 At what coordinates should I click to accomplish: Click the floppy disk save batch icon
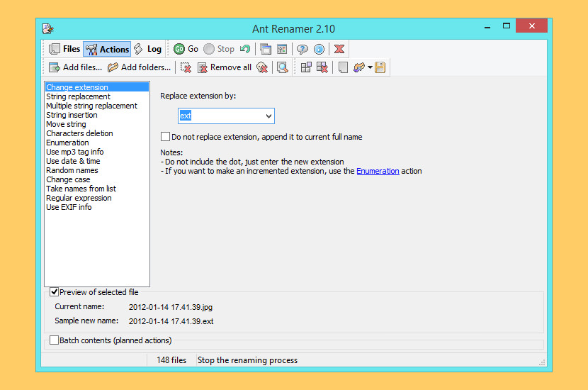click(380, 67)
